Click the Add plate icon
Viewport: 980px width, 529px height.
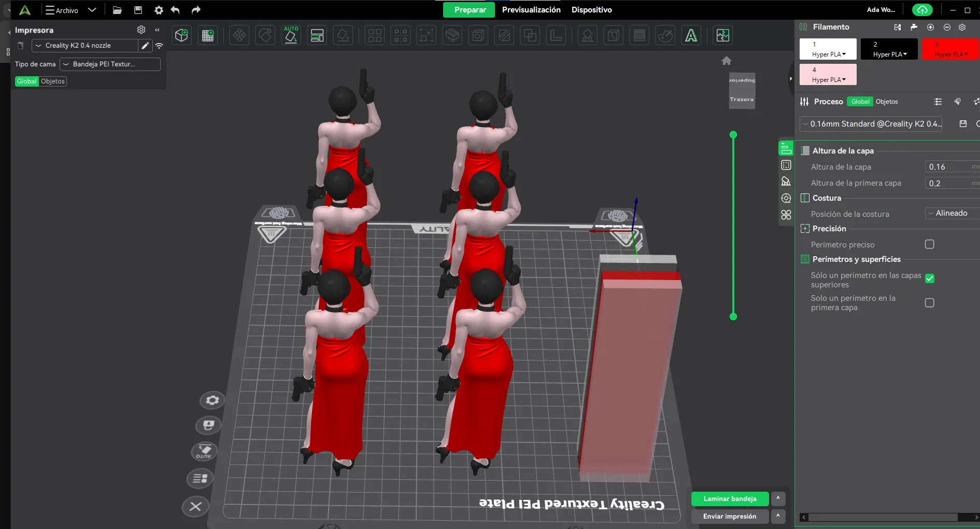(x=208, y=35)
